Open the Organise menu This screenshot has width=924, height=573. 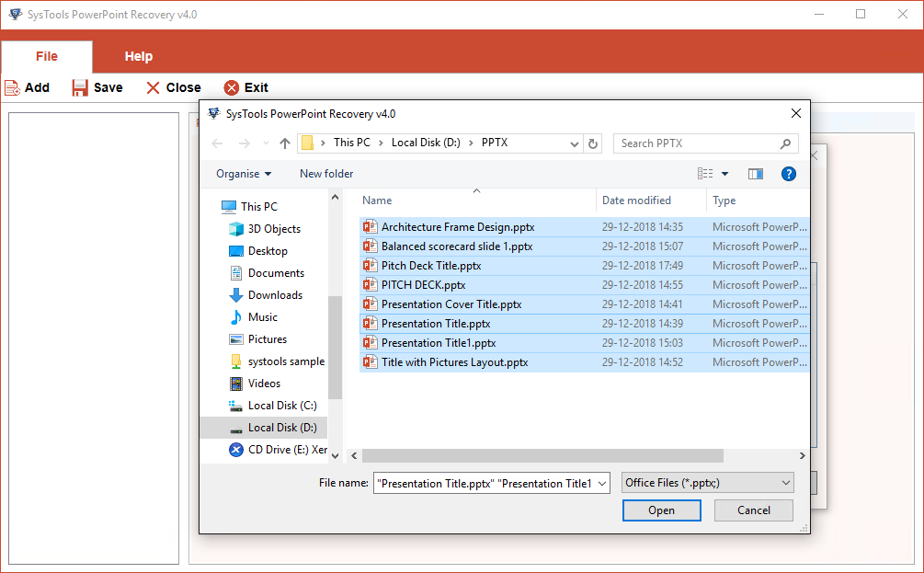tap(244, 174)
